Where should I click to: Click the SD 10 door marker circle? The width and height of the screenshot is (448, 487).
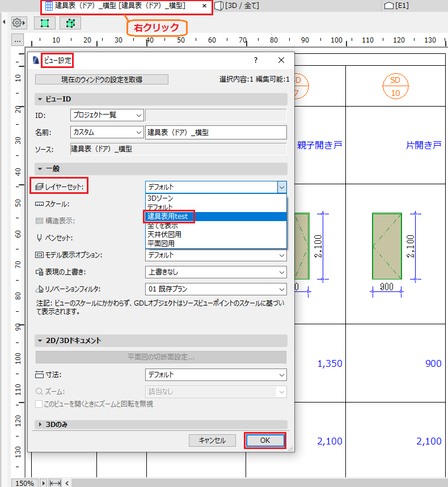click(395, 86)
